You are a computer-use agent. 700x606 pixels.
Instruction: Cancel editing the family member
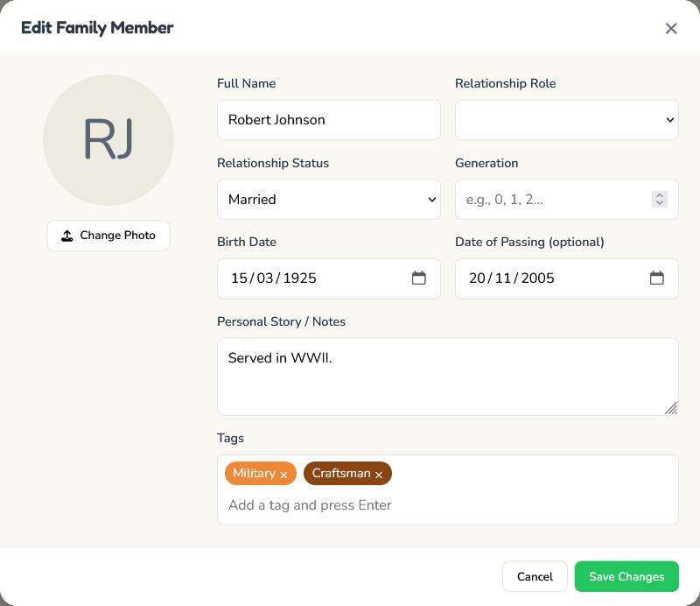click(535, 576)
